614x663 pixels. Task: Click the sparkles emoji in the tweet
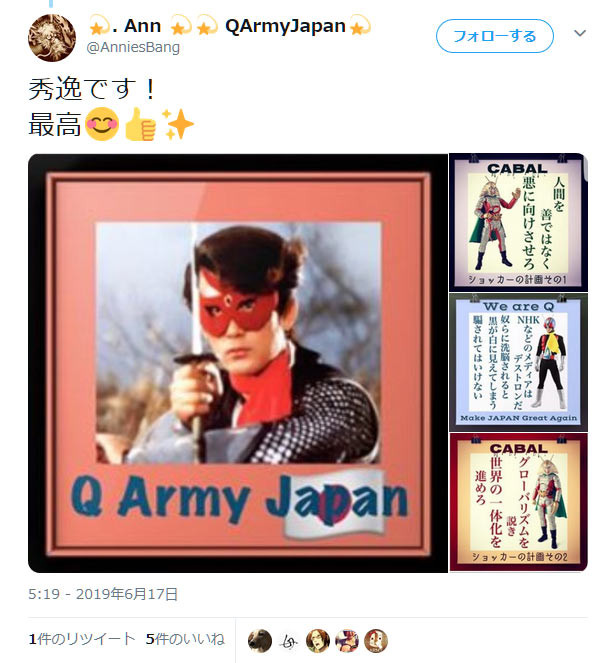click(177, 124)
